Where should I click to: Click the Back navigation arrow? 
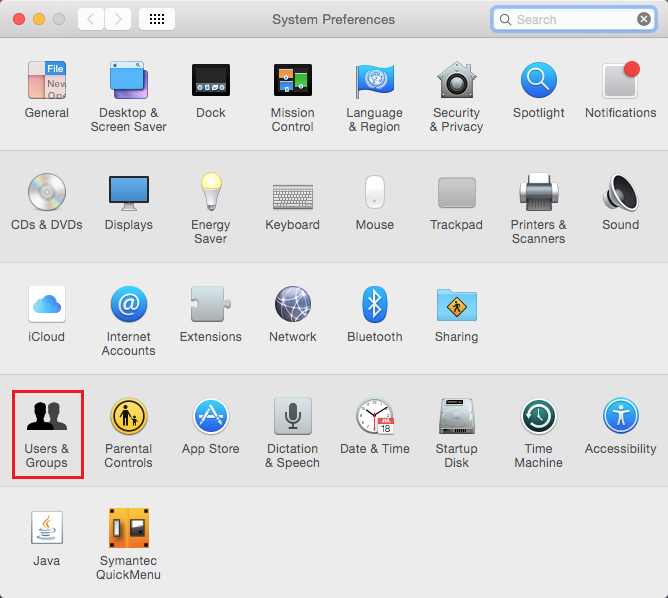click(x=91, y=19)
